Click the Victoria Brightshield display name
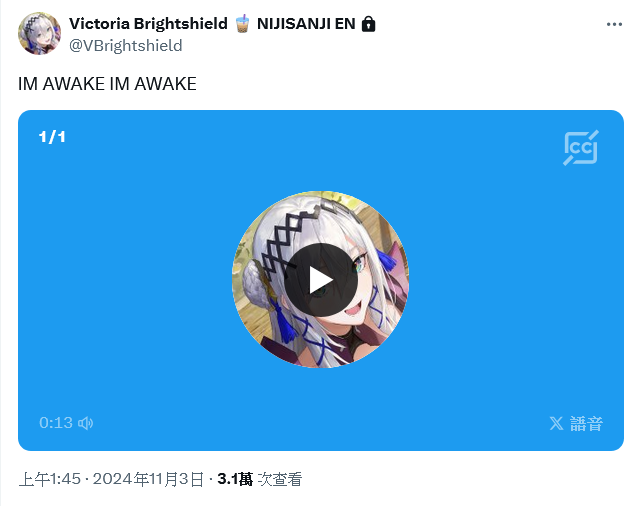Image resolution: width=641 pixels, height=506 pixels. pos(148,24)
